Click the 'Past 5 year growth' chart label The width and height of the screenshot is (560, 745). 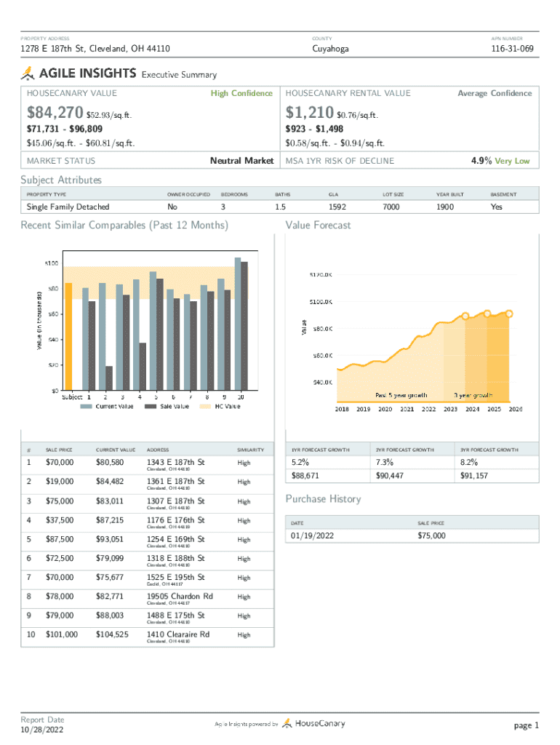click(401, 395)
